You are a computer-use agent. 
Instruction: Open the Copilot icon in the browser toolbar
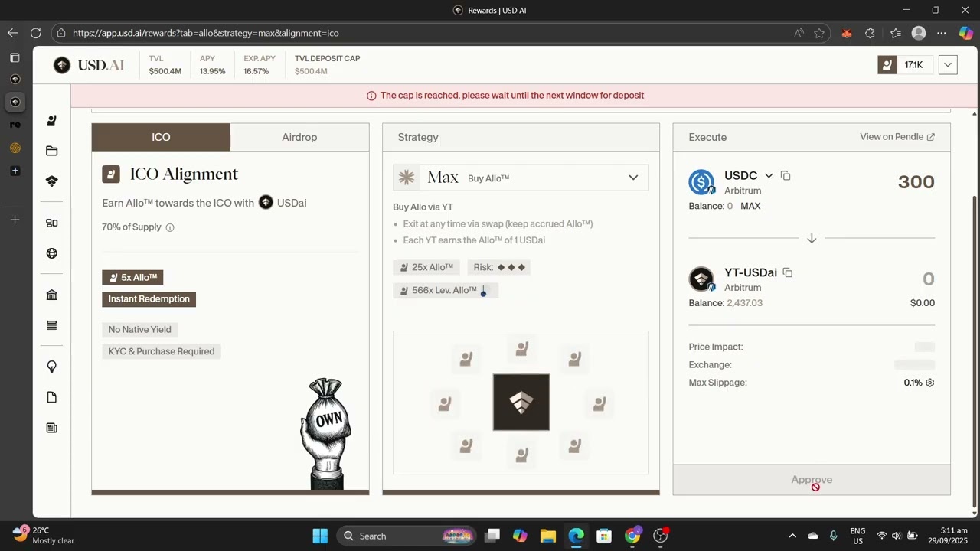tap(965, 33)
